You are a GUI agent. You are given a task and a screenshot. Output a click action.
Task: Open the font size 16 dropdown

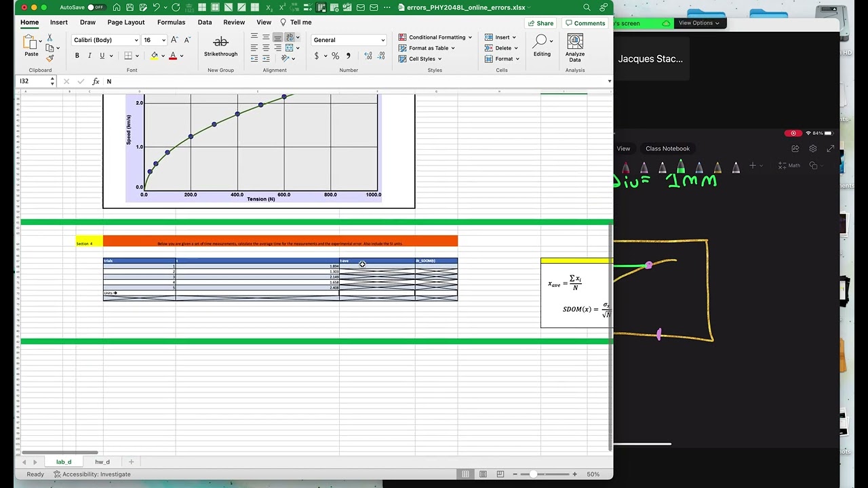click(163, 40)
